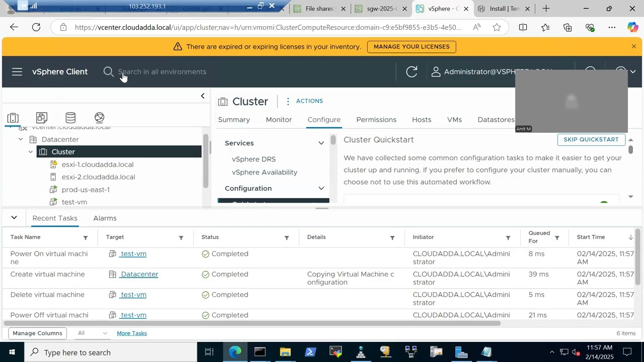Open the All tasks filter dropdown
The height and width of the screenshot is (362, 644).
click(x=93, y=333)
